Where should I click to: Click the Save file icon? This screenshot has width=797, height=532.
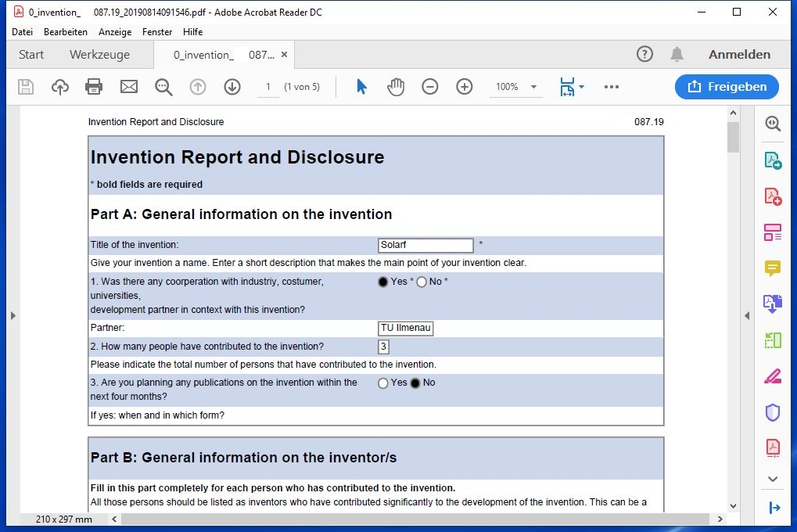pos(26,87)
